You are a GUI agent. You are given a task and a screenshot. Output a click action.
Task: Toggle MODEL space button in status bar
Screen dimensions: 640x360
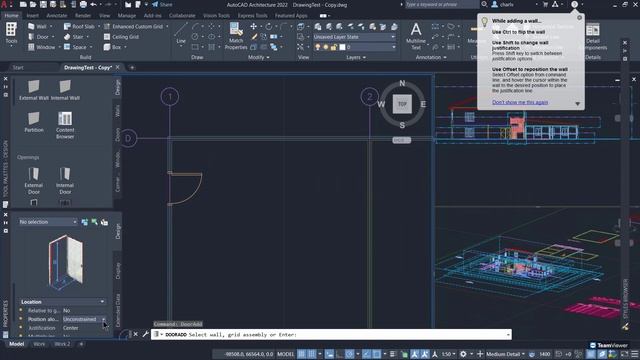click(286, 354)
